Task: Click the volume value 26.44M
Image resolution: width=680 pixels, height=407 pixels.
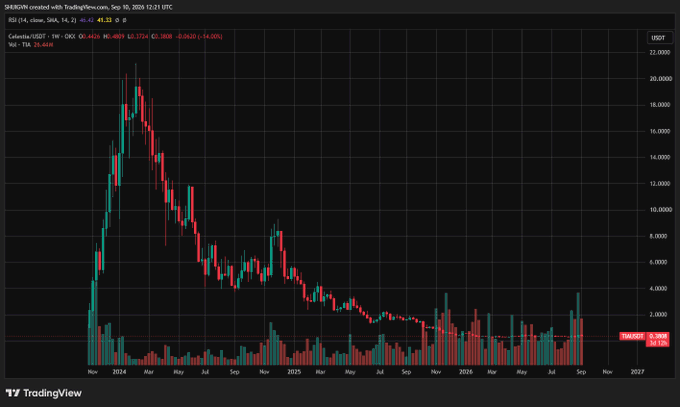Action: pos(43,45)
